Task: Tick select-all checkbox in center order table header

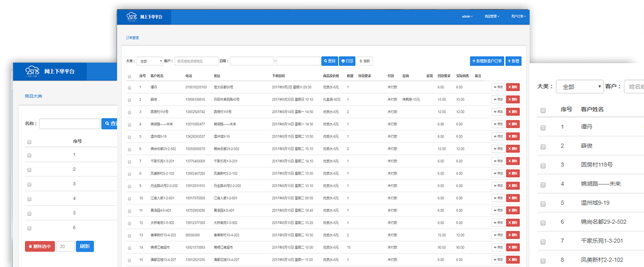Action: click(130, 77)
